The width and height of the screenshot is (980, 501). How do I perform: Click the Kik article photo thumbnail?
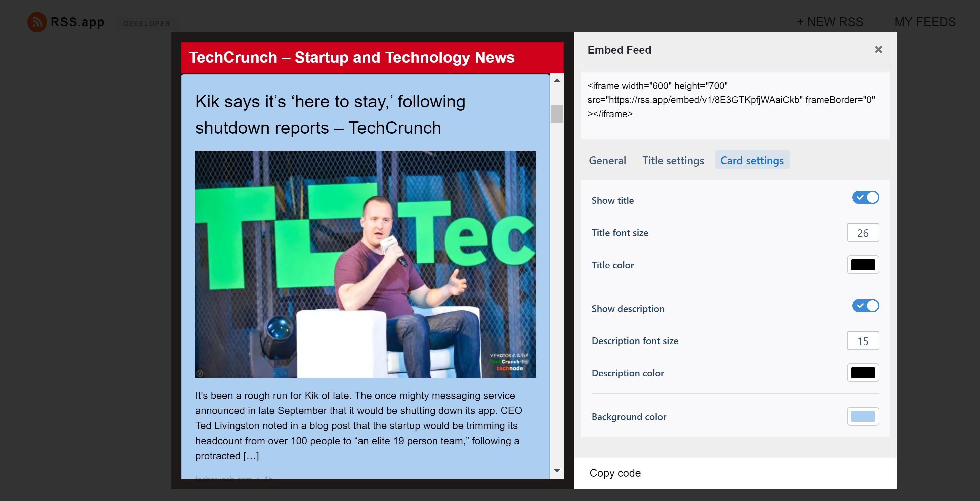365,264
